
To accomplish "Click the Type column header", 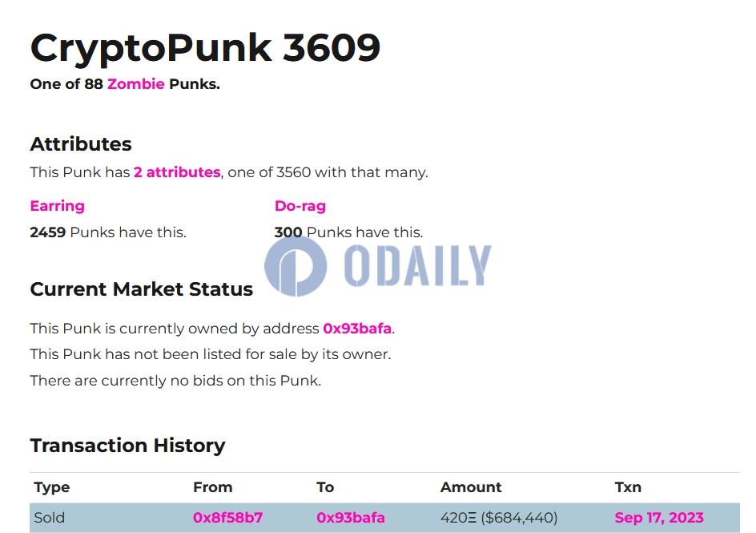I will (51, 487).
